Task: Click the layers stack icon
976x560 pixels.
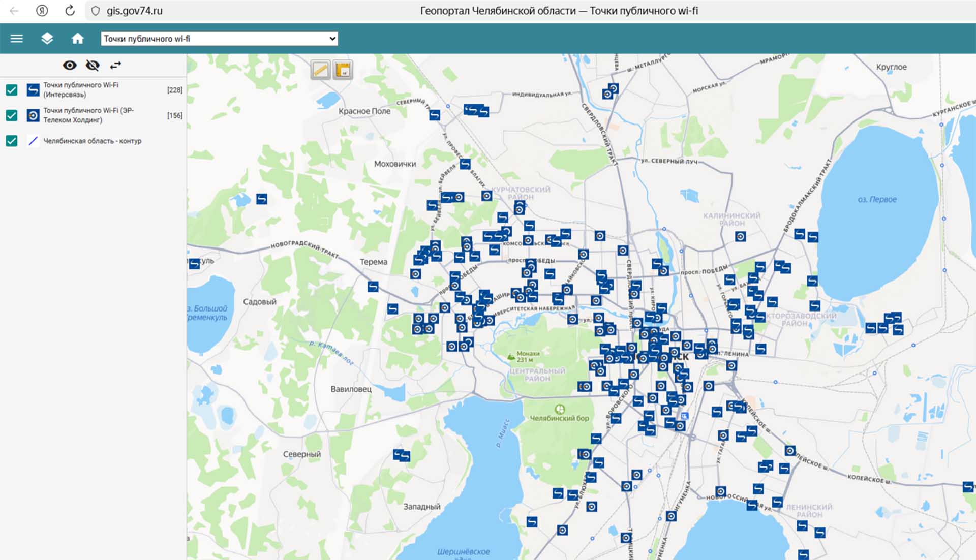Action: click(47, 39)
